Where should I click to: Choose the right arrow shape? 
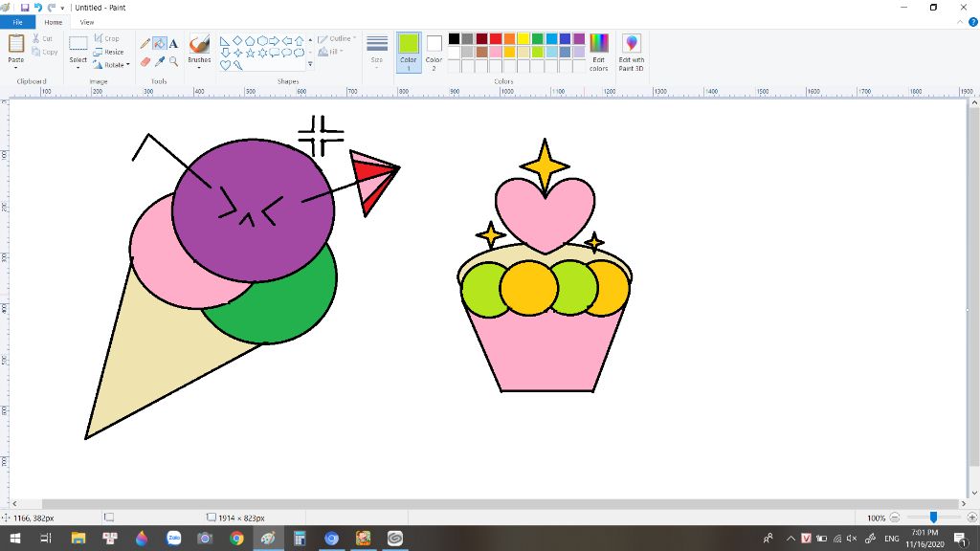(x=275, y=40)
